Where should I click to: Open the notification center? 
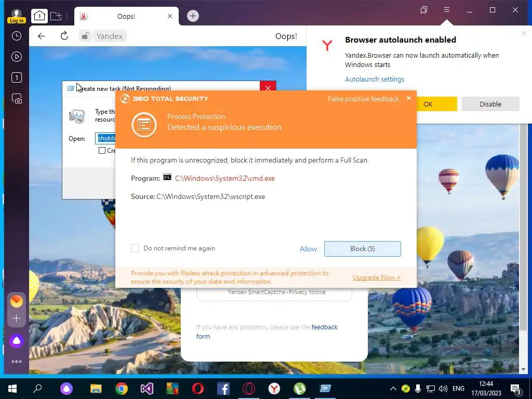pos(515,389)
